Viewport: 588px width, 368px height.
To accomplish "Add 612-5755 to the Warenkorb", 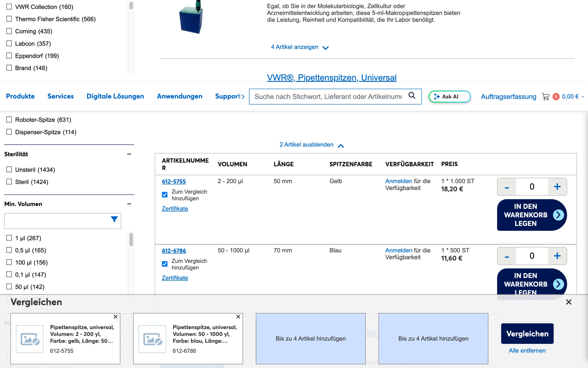I will point(532,215).
